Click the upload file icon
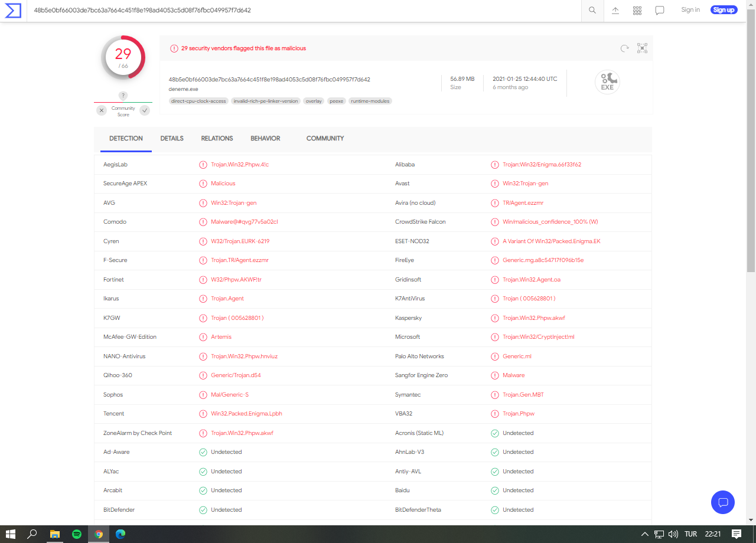Viewport: 756px width, 543px height. [x=615, y=10]
